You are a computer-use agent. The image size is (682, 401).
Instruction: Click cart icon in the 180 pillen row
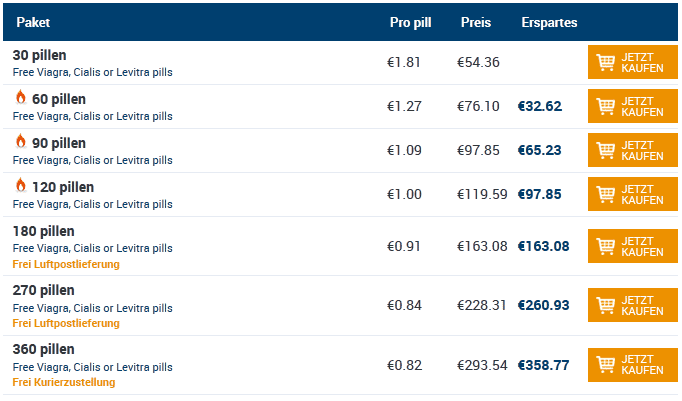click(x=605, y=245)
